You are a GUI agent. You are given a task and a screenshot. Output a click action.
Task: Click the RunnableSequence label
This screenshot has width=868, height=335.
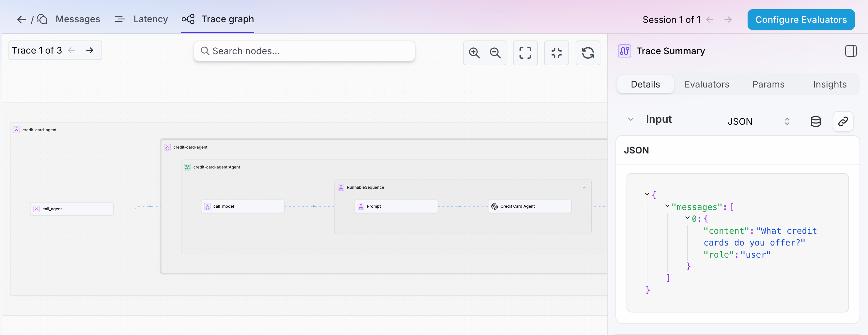[x=365, y=187]
